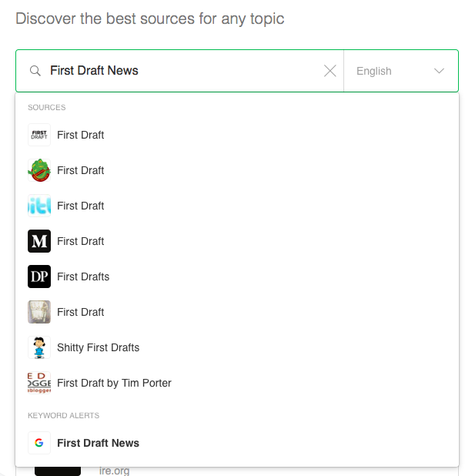Viewport: 475px width, 476px height.
Task: Expand language list using chevron arrow
Action: (439, 71)
